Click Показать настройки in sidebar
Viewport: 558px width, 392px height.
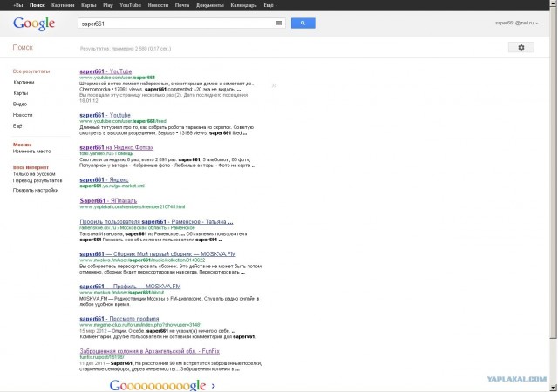tap(36, 190)
